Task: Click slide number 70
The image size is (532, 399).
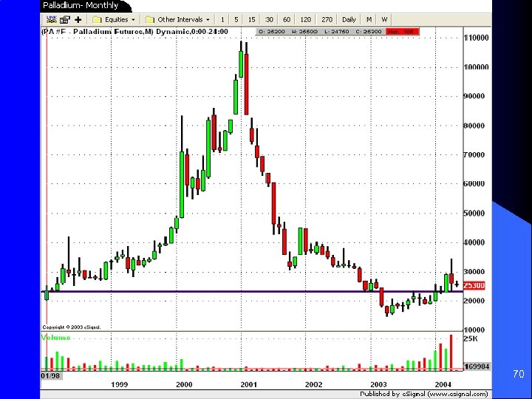Action: tap(519, 374)
